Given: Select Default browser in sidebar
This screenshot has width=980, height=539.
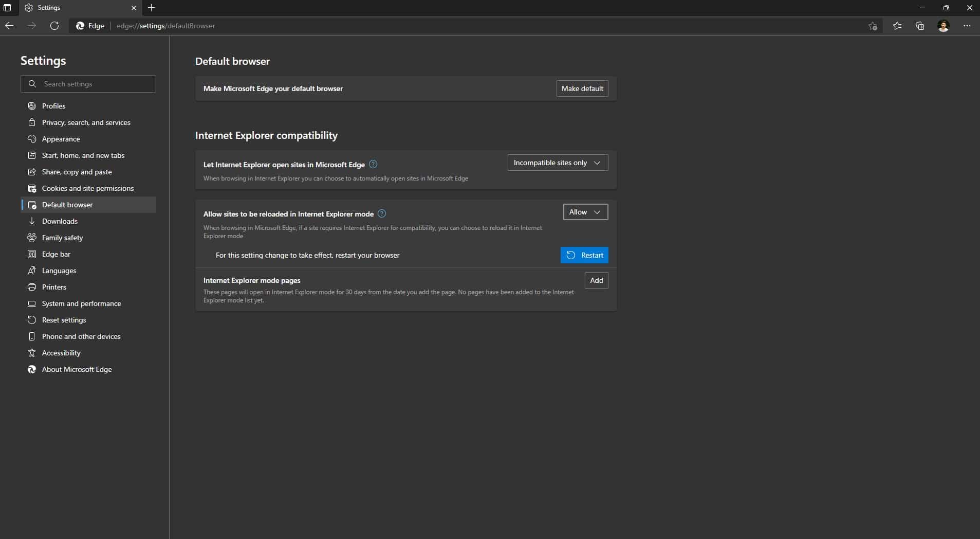Looking at the screenshot, I should click(x=88, y=205).
